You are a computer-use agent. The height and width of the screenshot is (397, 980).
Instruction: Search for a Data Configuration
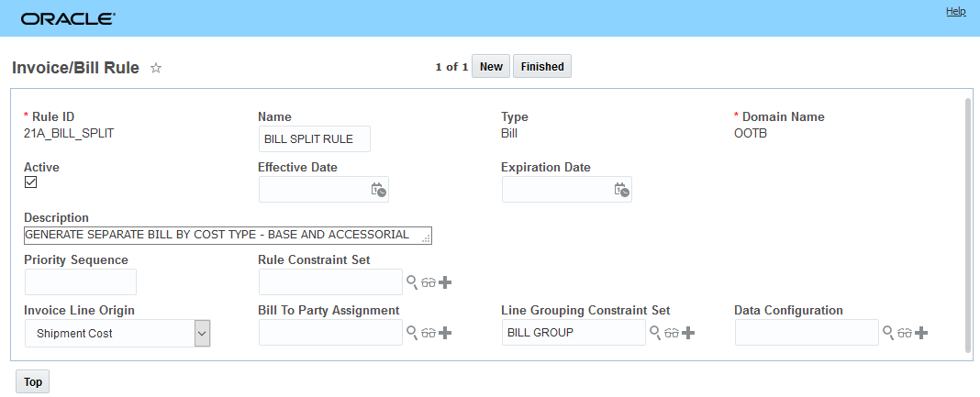tap(888, 333)
